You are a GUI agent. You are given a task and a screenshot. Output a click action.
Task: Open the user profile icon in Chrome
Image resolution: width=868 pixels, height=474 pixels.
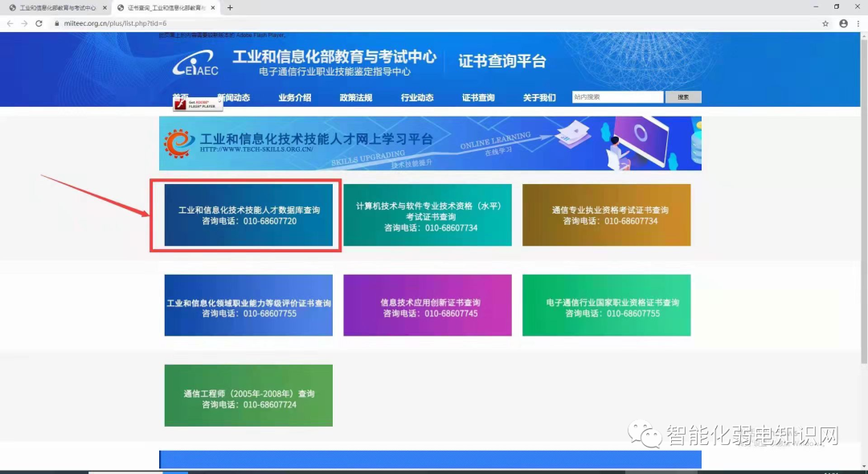pyautogui.click(x=843, y=23)
